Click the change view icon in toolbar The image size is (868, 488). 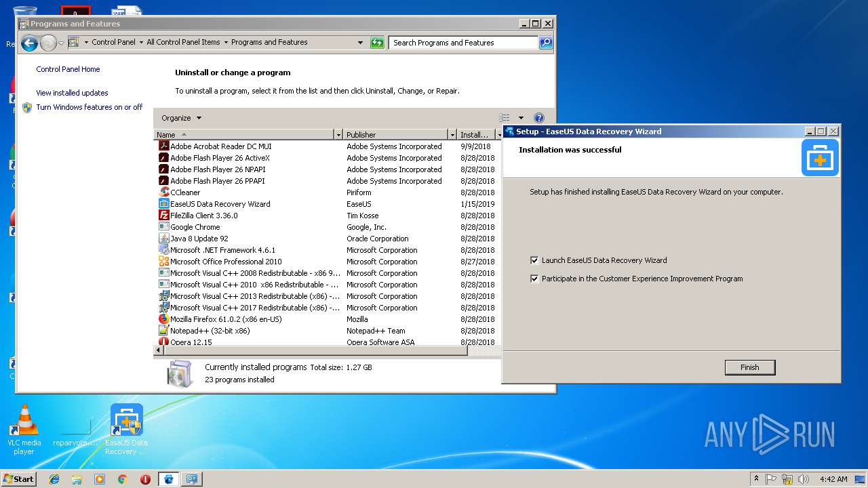coord(504,118)
